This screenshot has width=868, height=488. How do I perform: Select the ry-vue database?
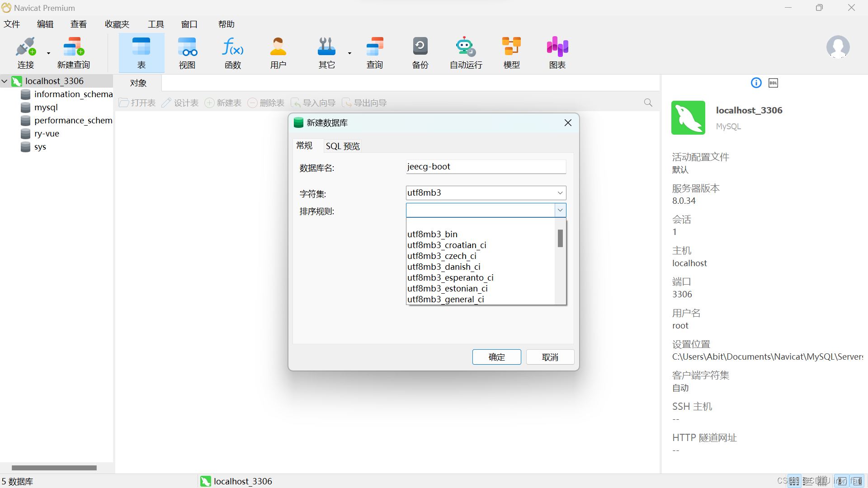pos(47,133)
